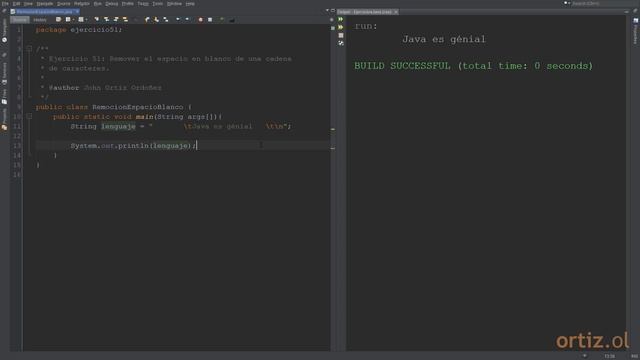Screen dimensions: 640x360
Task: Re-run program from Output panel top icon
Action: tap(340, 19)
